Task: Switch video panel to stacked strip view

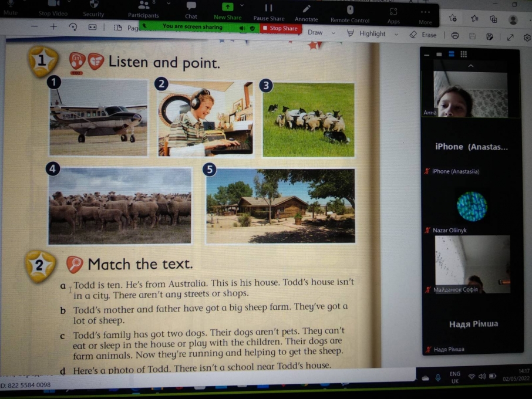Action: (x=451, y=54)
